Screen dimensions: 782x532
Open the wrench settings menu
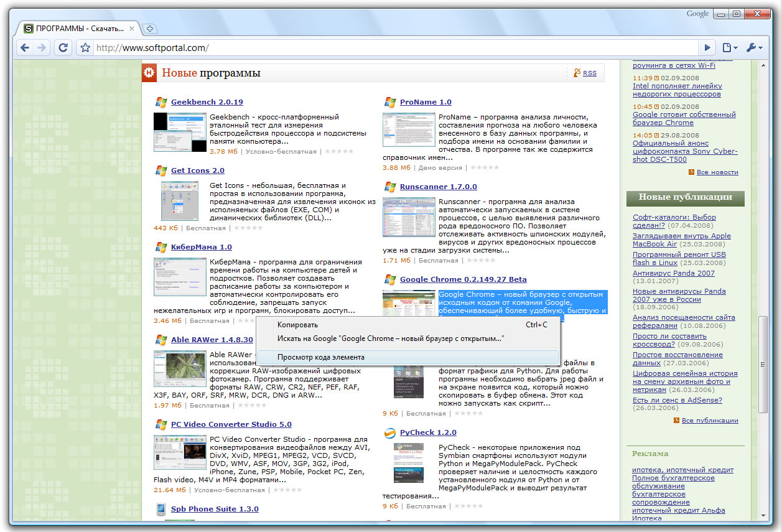(753, 48)
